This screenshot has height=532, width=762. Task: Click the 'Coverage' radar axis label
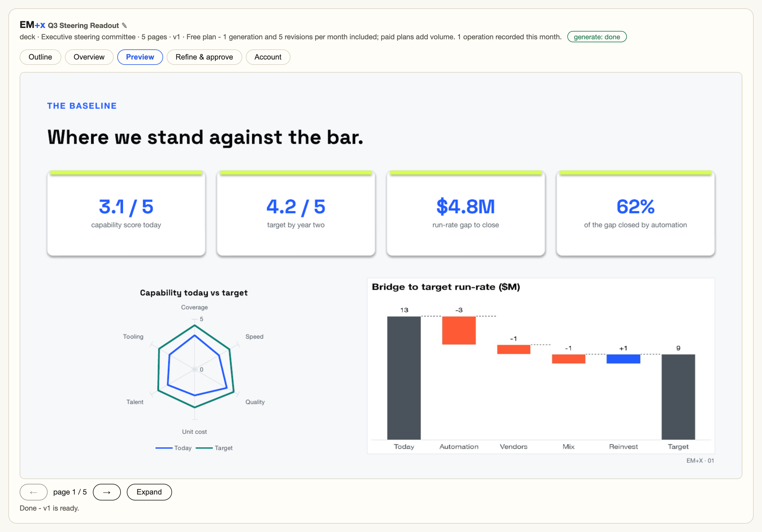[194, 307]
